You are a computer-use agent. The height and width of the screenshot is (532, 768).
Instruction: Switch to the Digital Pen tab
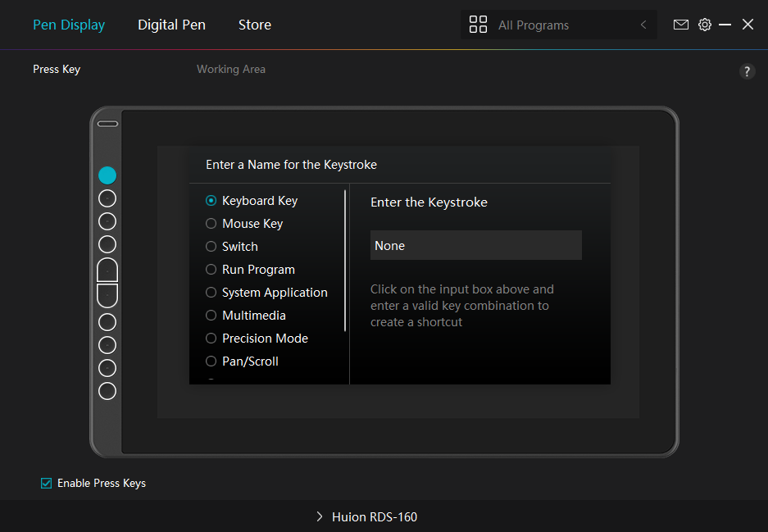(x=171, y=25)
